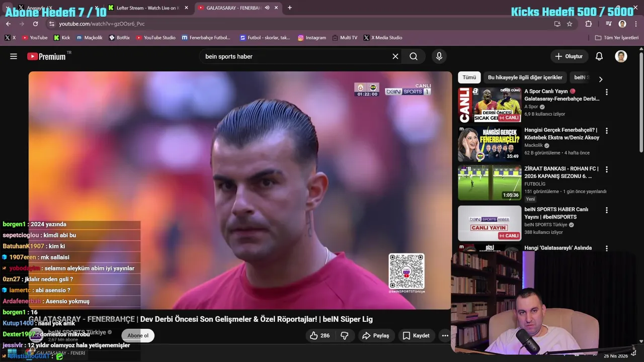
Task: Open options for A Spor Canlı Yayın video
Action: pos(607,92)
